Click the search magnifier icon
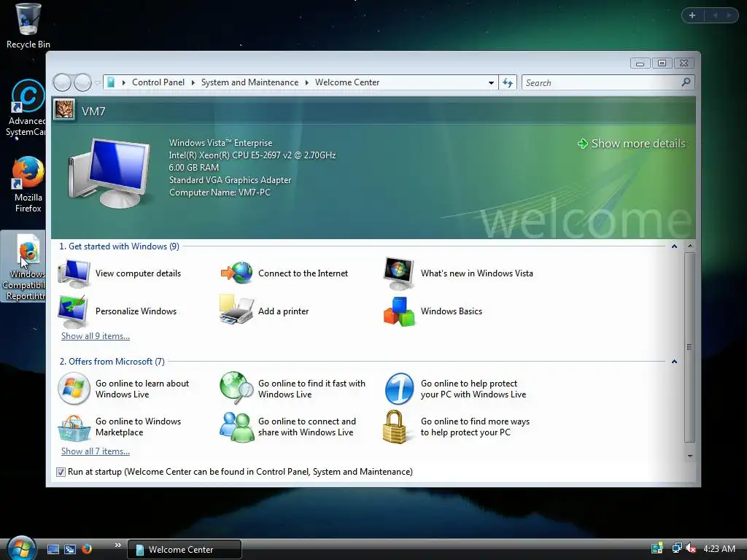This screenshot has height=560, width=747. (x=686, y=82)
